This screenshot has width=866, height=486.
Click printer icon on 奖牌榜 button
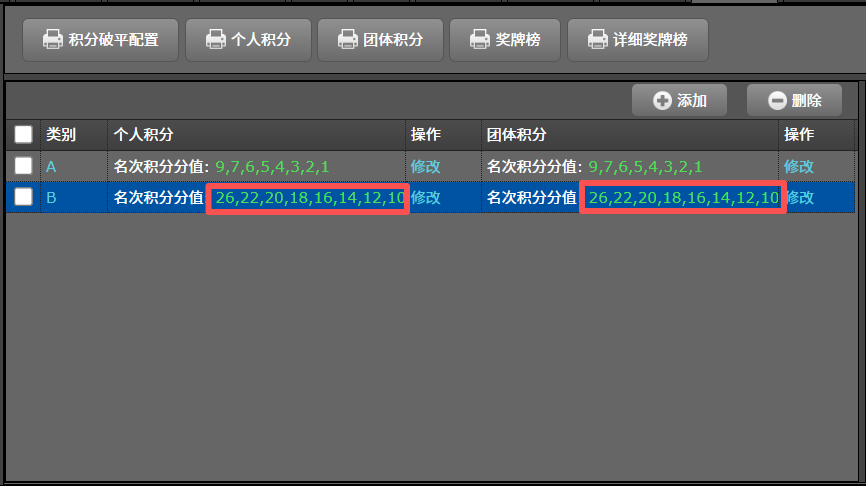pyautogui.click(x=480, y=39)
